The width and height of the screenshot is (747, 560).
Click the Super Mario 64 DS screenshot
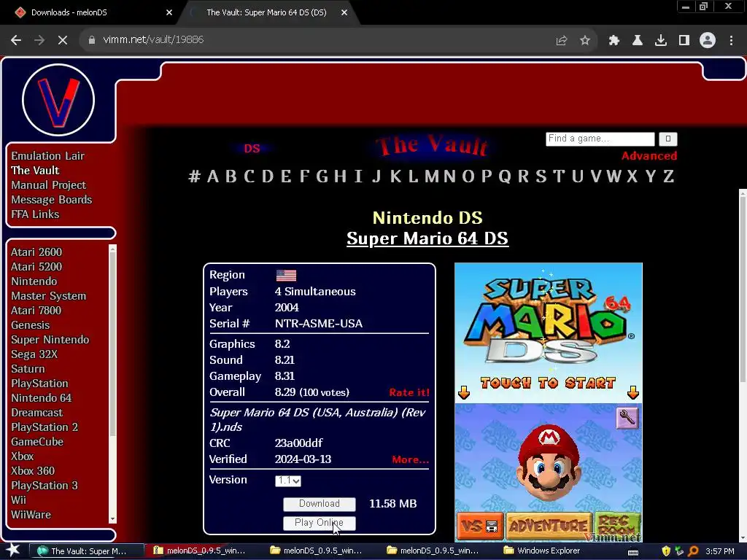point(548,402)
